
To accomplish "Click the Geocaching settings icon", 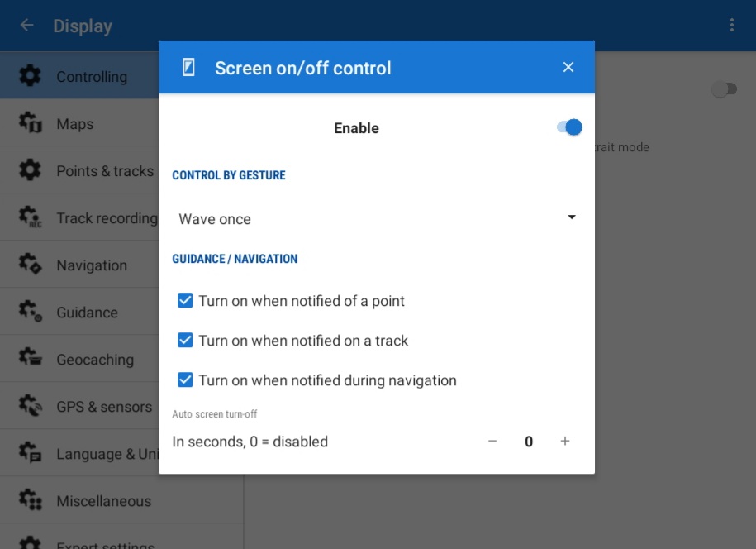I will pos(30,360).
